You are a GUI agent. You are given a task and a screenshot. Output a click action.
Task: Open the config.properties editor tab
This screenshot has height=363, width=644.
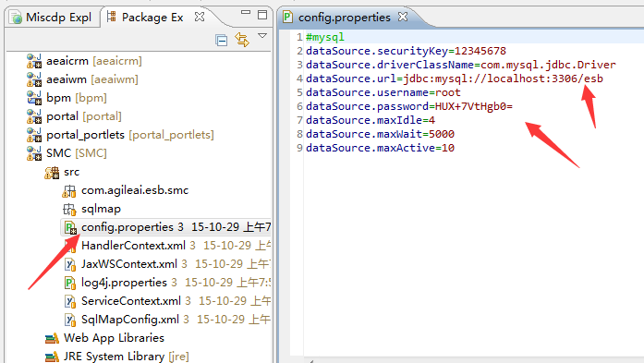[x=345, y=18]
